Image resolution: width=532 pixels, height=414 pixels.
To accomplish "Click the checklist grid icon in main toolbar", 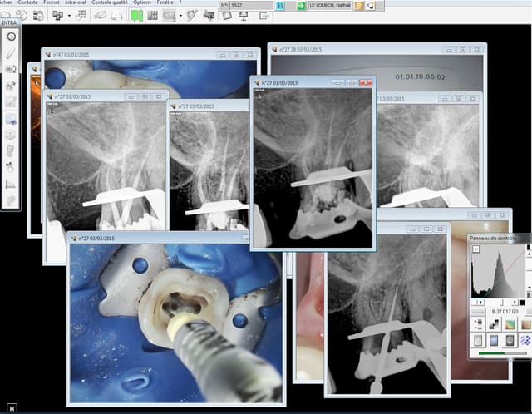I will click(81, 15).
